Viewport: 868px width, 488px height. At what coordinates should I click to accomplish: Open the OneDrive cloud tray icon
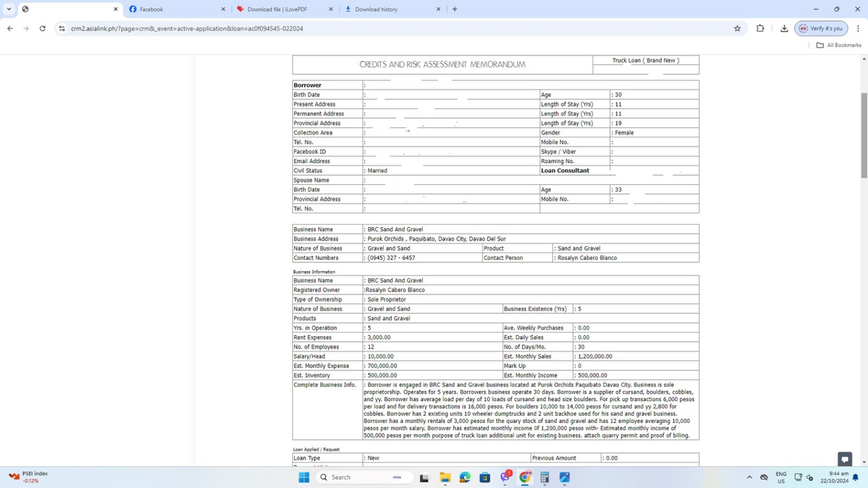click(764, 477)
